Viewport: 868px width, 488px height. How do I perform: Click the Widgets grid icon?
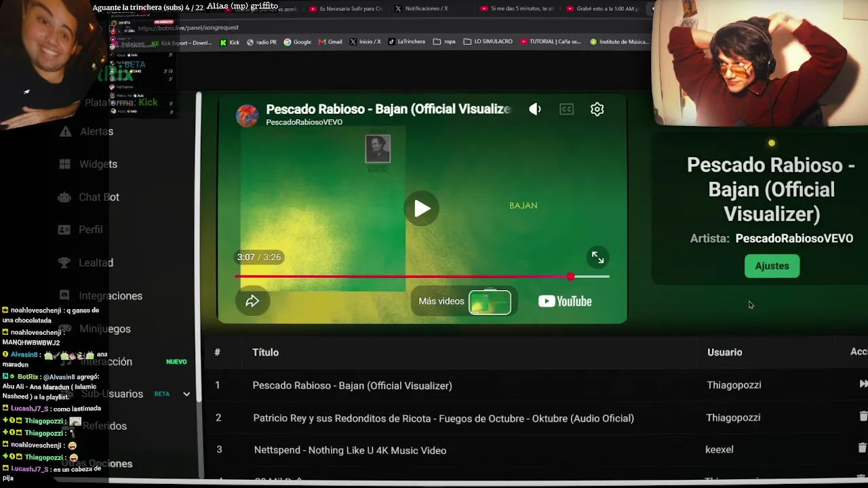point(65,164)
